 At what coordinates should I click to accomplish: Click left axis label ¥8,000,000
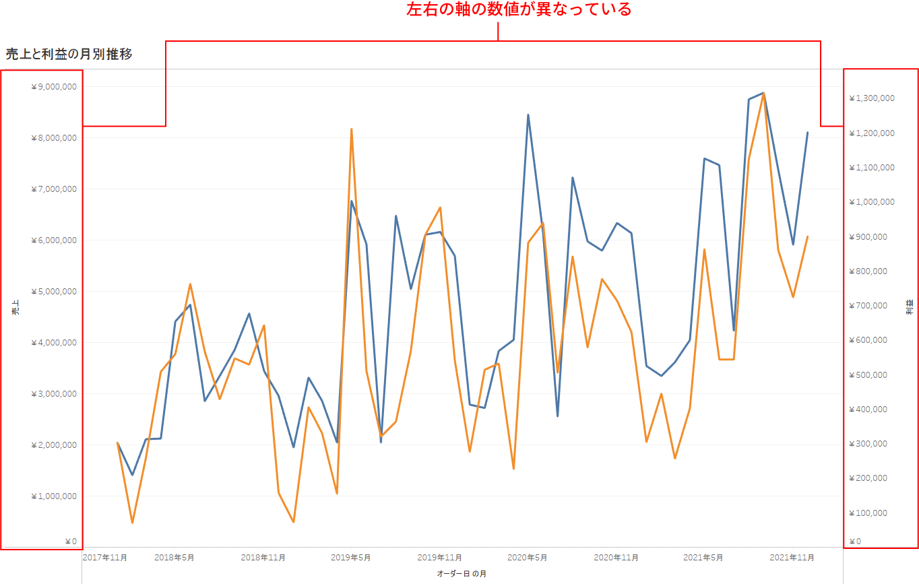tap(54, 138)
